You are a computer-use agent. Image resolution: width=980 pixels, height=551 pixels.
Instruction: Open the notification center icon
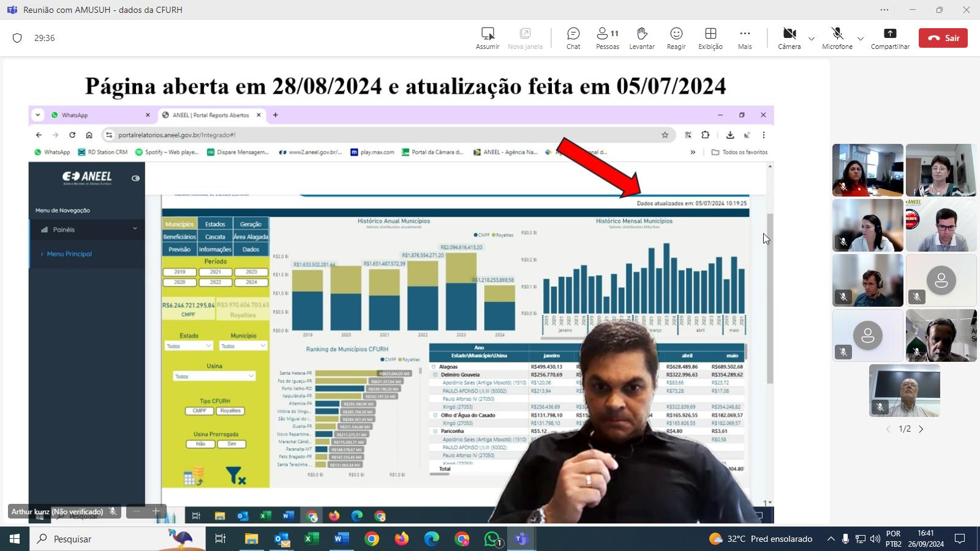pyautogui.click(x=960, y=539)
